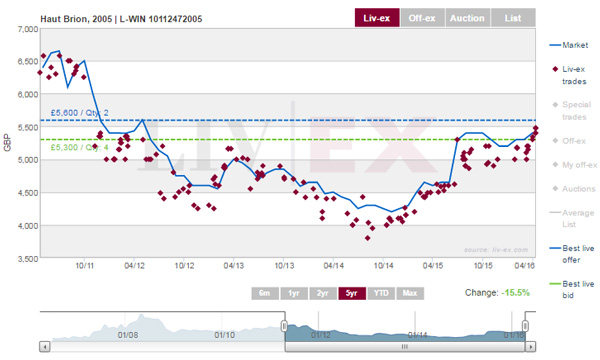600x360 pixels.
Task: Enable My off-ex series in legend
Action: 574,165
